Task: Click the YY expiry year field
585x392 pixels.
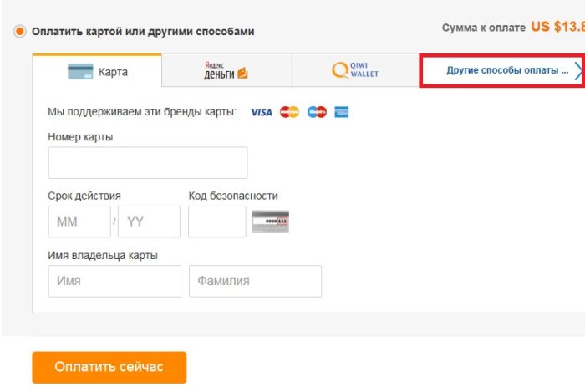Action: pos(149,222)
